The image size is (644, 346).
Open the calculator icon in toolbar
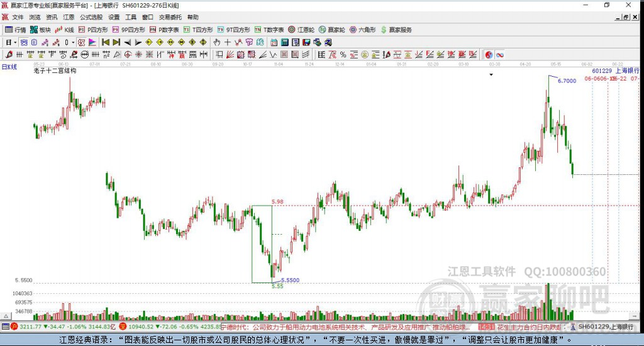pos(285,42)
